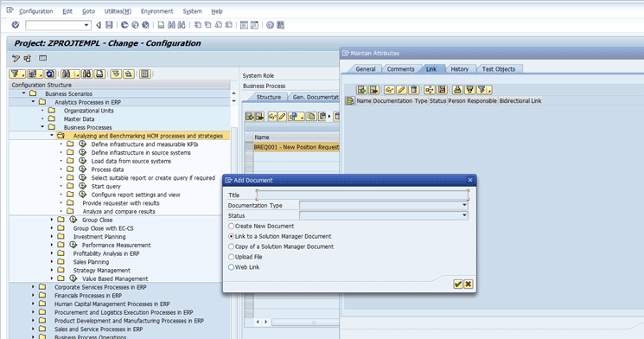Select Copy of a Solution Manager Document
This screenshot has width=644, height=339.
[x=231, y=246]
